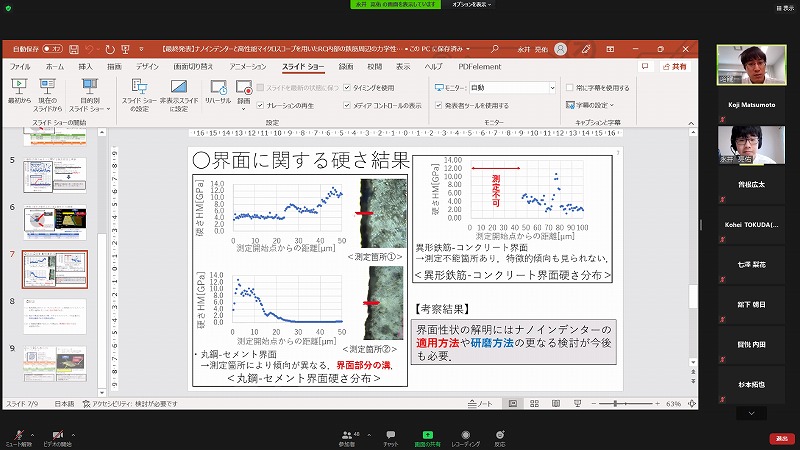
Task: Click the Save icon in title bar
Action: tap(73, 49)
